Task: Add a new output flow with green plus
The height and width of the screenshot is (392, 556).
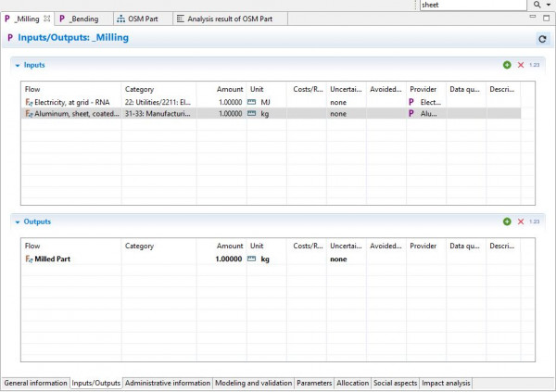Action: click(x=507, y=221)
